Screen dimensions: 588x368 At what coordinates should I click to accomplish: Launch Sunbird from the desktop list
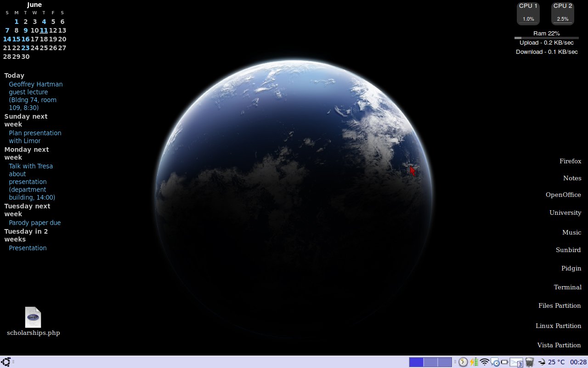568,250
